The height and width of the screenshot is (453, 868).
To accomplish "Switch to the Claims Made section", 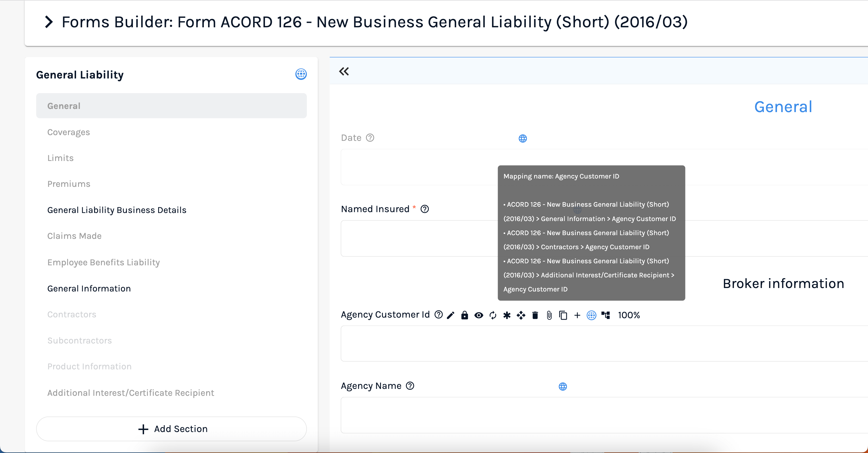I will coord(74,236).
